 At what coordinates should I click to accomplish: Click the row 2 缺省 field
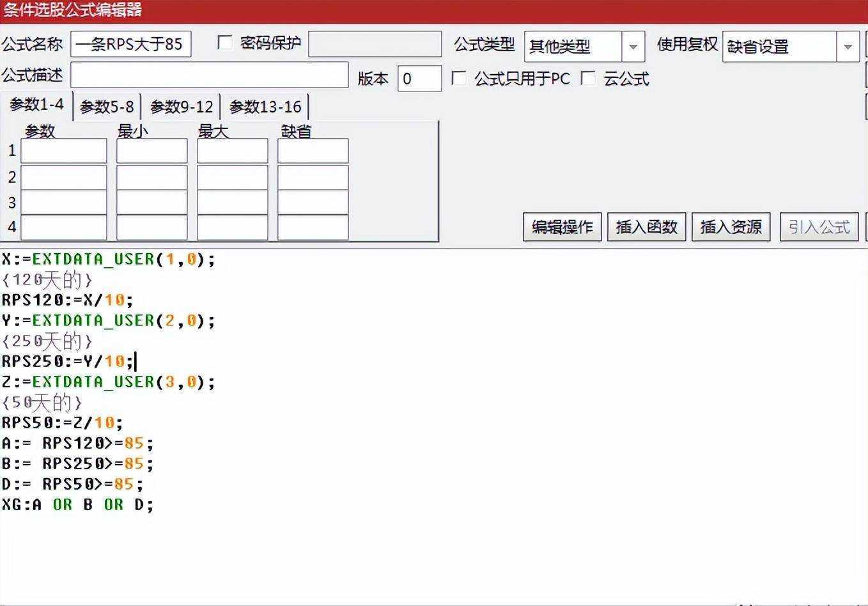click(x=313, y=177)
